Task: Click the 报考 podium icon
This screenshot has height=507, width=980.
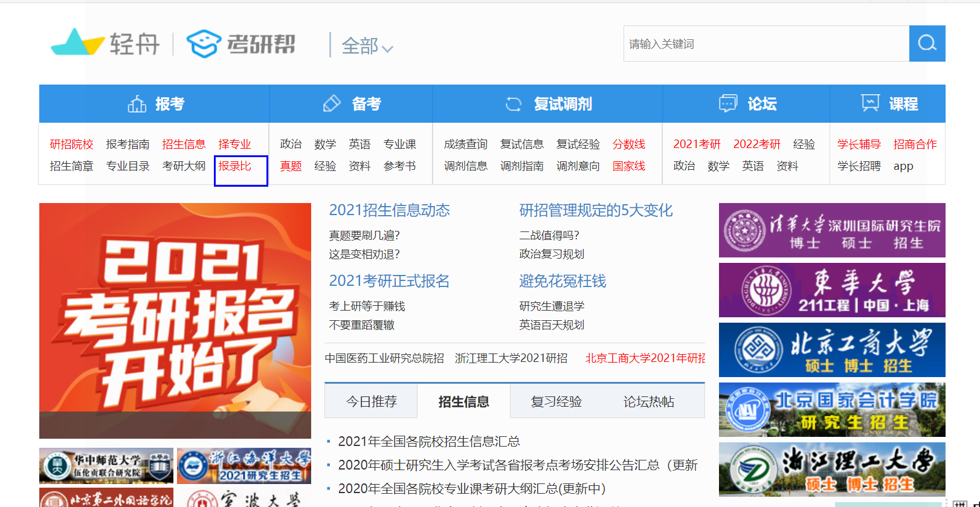Action: tap(137, 104)
